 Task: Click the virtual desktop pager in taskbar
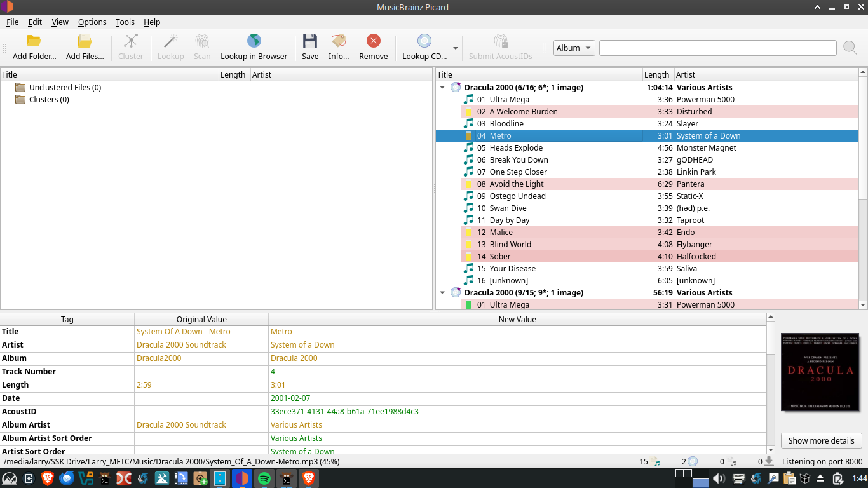692,478
